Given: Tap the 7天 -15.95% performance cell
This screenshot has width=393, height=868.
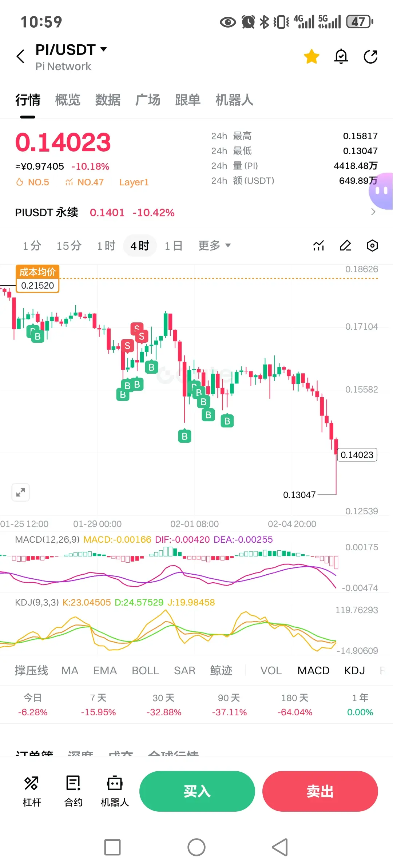Looking at the screenshot, I should pyautogui.click(x=98, y=704).
